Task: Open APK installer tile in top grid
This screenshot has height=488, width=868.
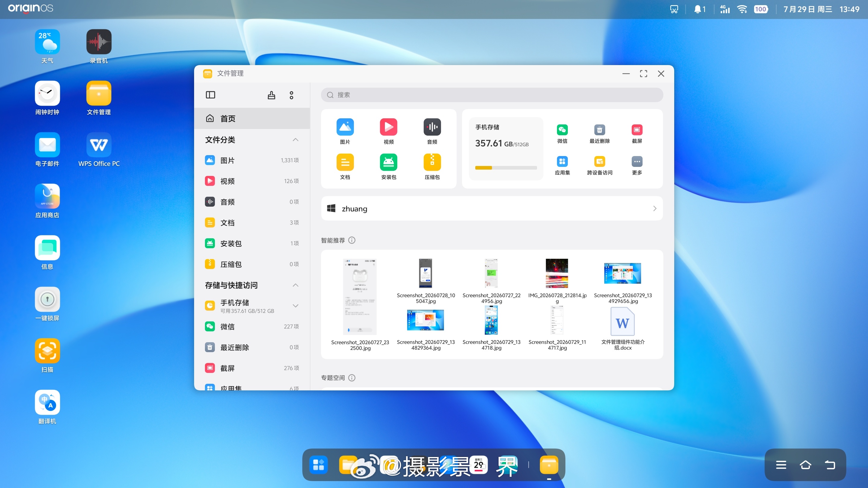Action: (388, 167)
